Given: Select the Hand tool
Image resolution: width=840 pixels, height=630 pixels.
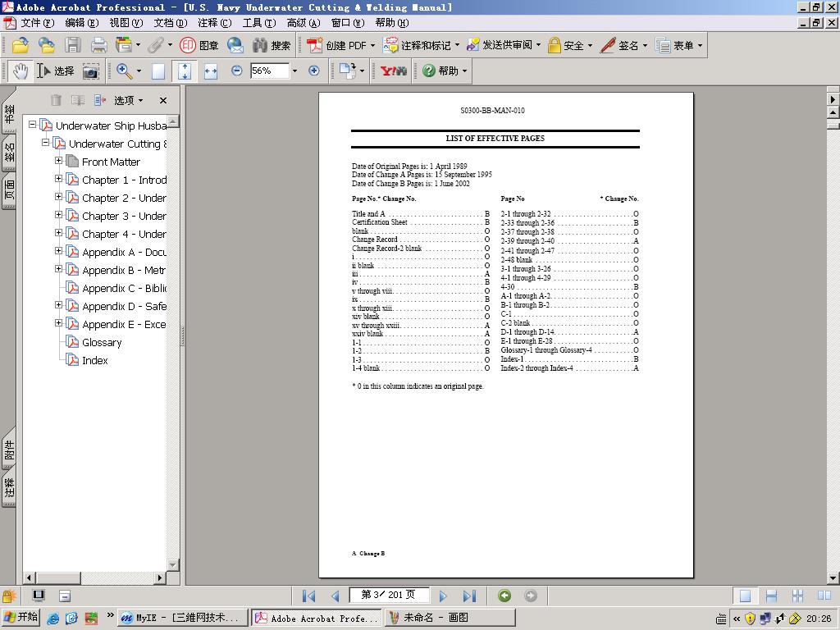Looking at the screenshot, I should (21, 71).
